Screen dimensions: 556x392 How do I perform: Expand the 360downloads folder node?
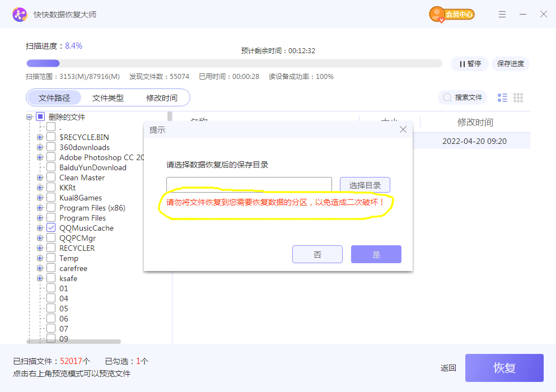pyautogui.click(x=40, y=147)
